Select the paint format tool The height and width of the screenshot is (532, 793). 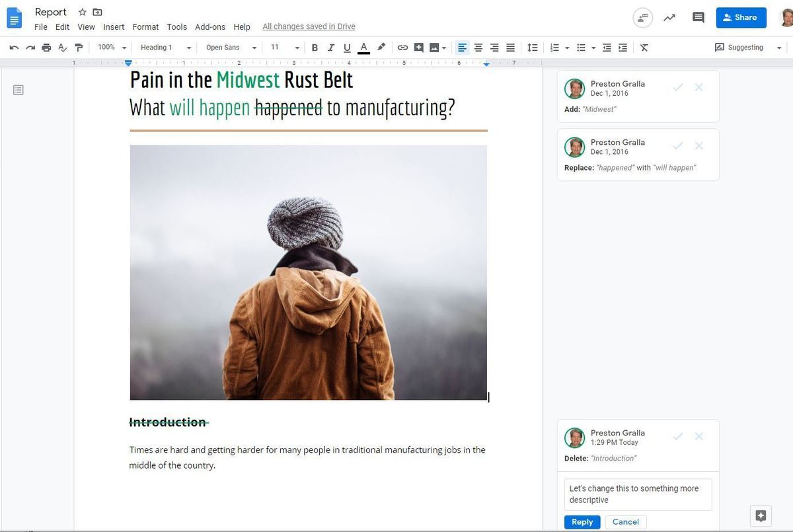coord(79,48)
